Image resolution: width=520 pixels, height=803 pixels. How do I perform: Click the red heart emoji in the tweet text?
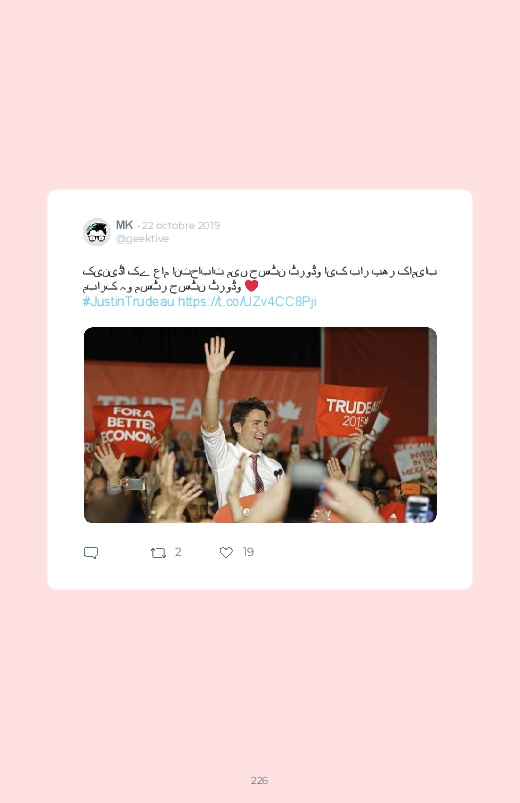tap(251, 286)
